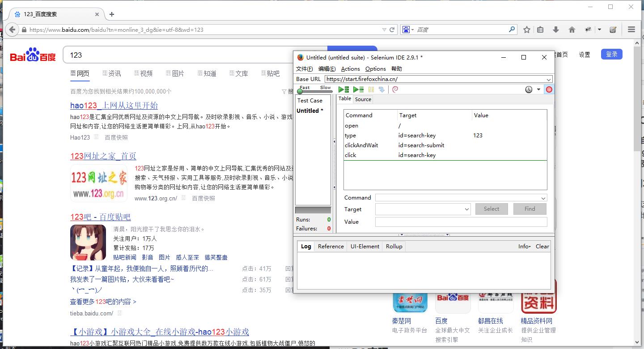Click the 123吧 anime avatar thumbnail
This screenshot has width=644, height=349.
coord(88,243)
